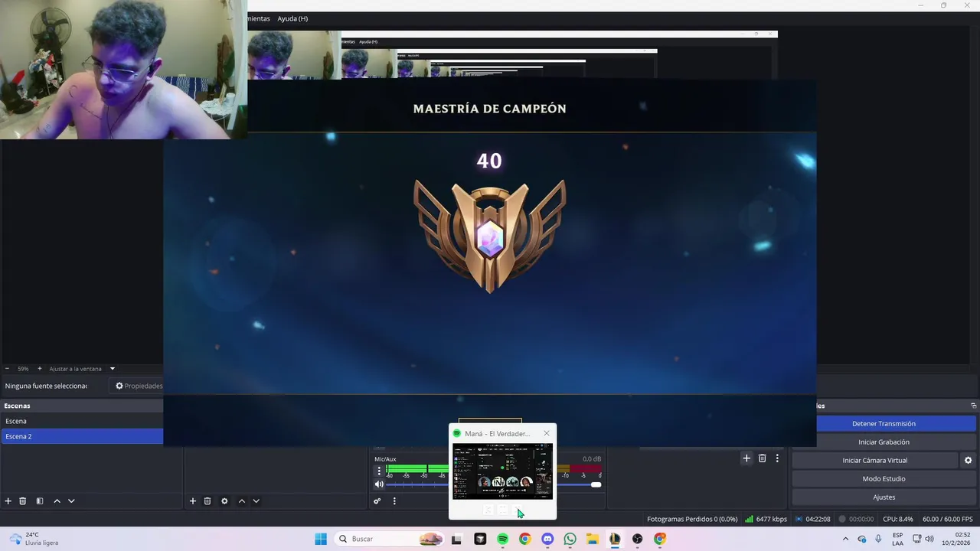The height and width of the screenshot is (551, 980).
Task: Move source down in the sources toolbar
Action: pyautogui.click(x=256, y=501)
